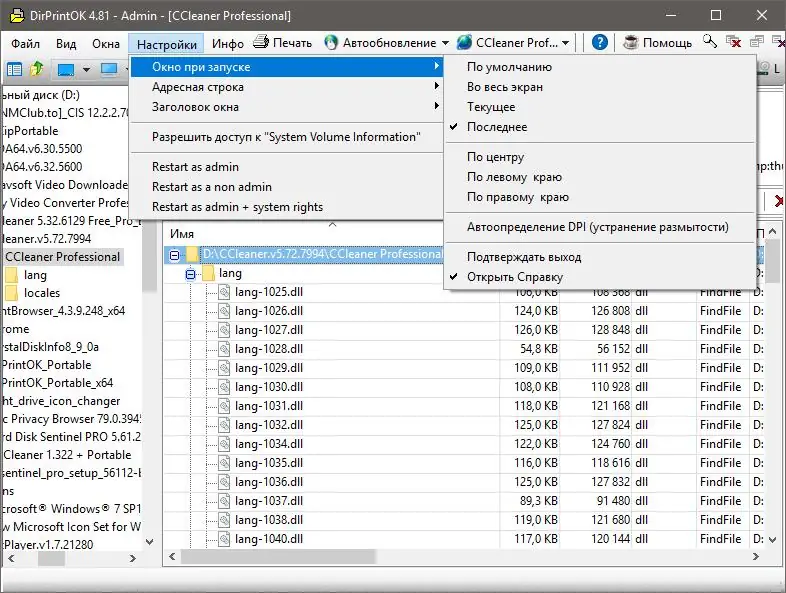The image size is (786, 593).
Task: Open the Файл menu
Action: pos(25,44)
